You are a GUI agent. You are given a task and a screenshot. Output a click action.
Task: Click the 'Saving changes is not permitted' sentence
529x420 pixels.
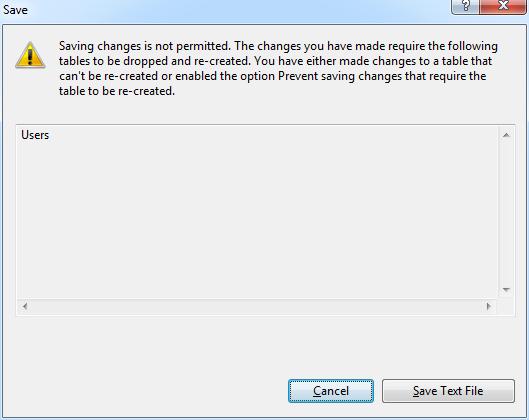144,46
